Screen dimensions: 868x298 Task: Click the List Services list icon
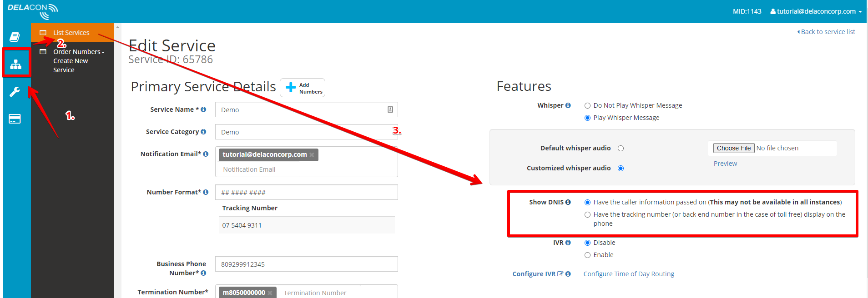(x=43, y=33)
